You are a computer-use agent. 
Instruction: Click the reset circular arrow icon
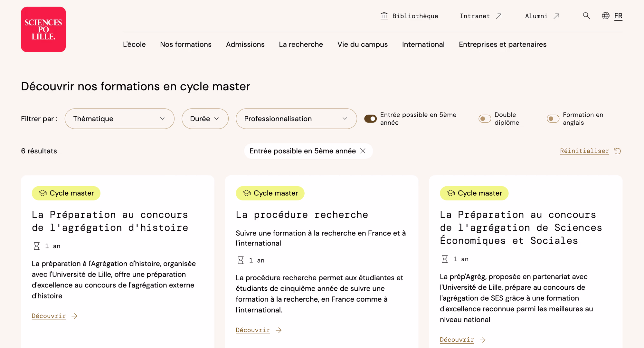[618, 151]
